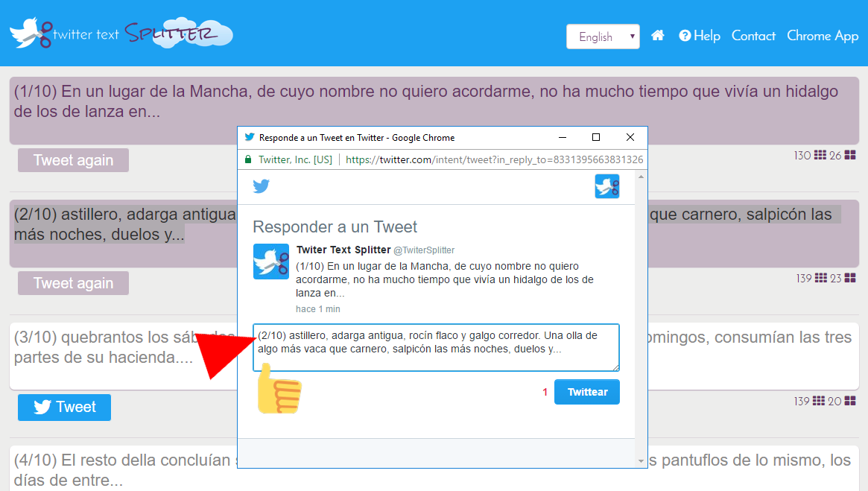This screenshot has width=868, height=491.
Task: Focus the reply text area with (2/10)
Action: [x=436, y=347]
